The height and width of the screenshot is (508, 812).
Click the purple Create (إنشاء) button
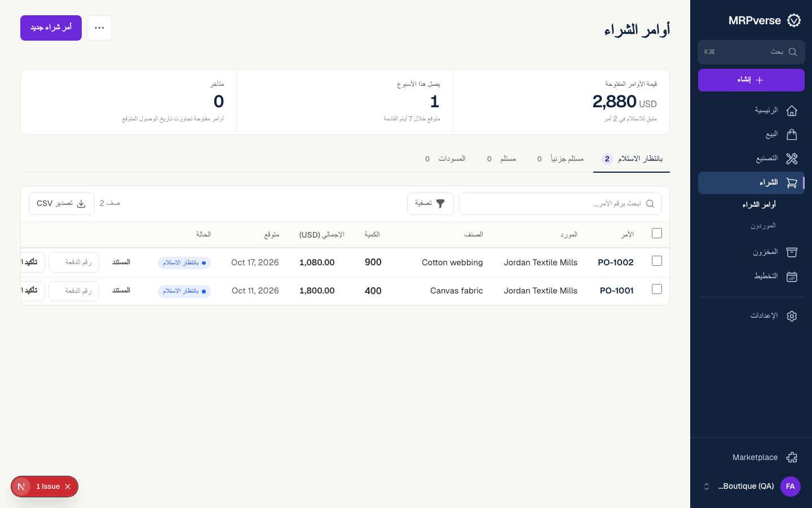pos(751,80)
